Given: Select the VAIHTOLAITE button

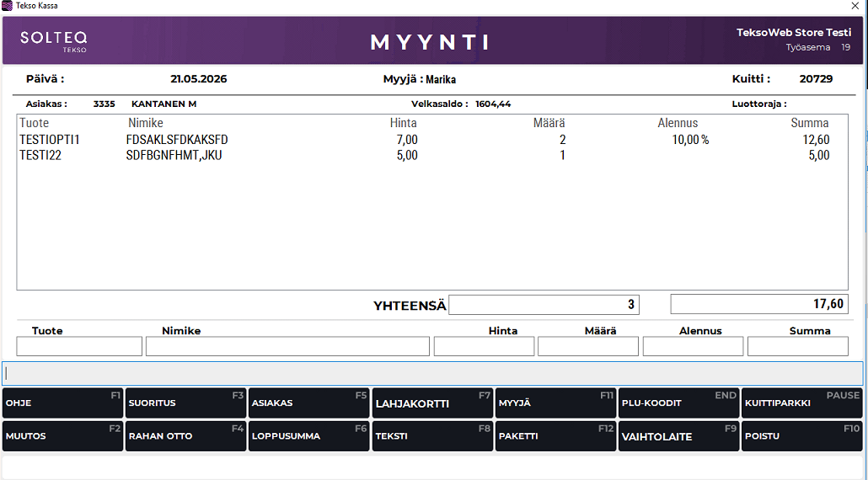Looking at the screenshot, I should click(x=678, y=436).
